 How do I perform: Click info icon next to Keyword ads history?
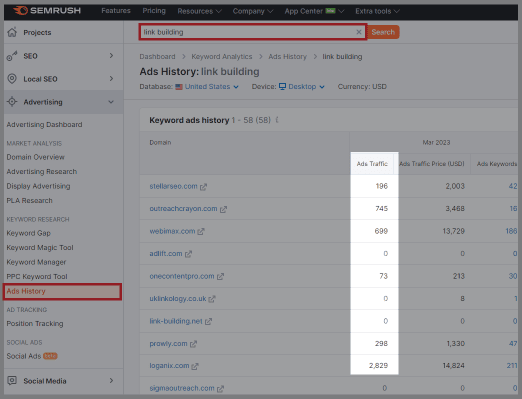277,120
